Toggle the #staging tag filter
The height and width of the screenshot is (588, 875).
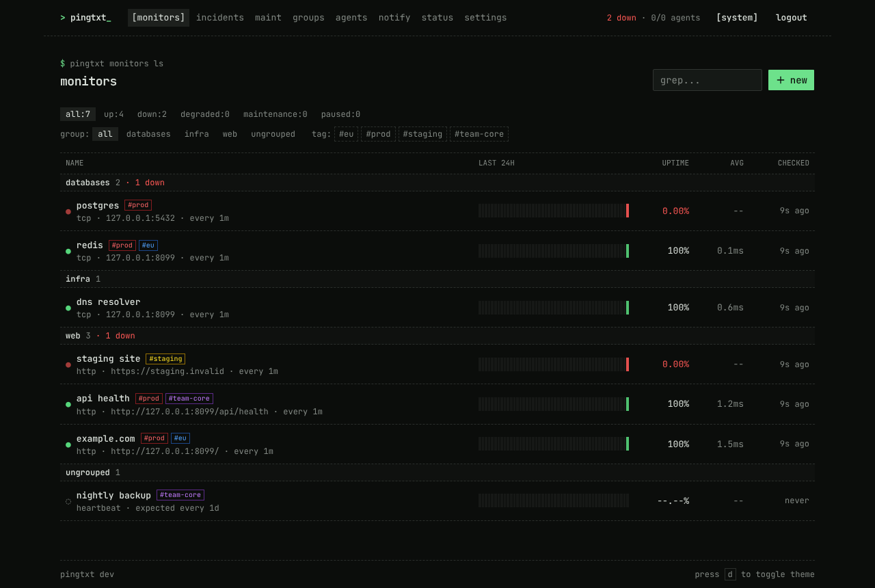pos(422,134)
